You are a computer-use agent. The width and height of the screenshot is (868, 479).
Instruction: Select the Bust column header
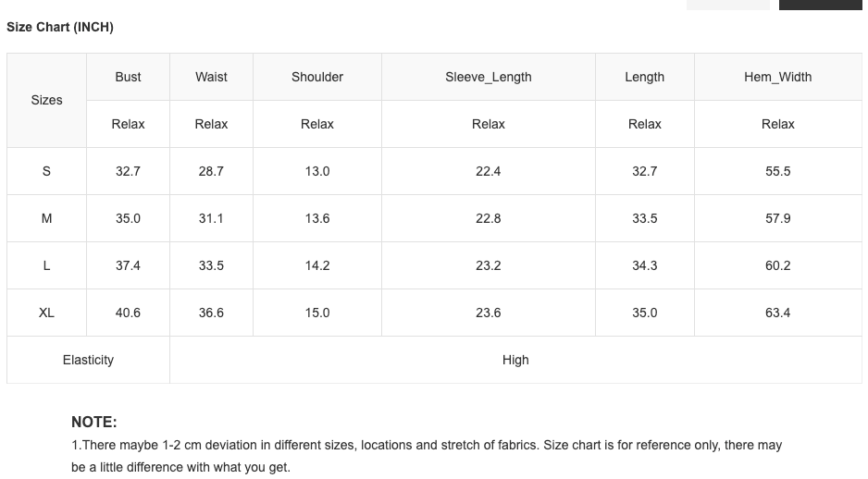(129, 77)
